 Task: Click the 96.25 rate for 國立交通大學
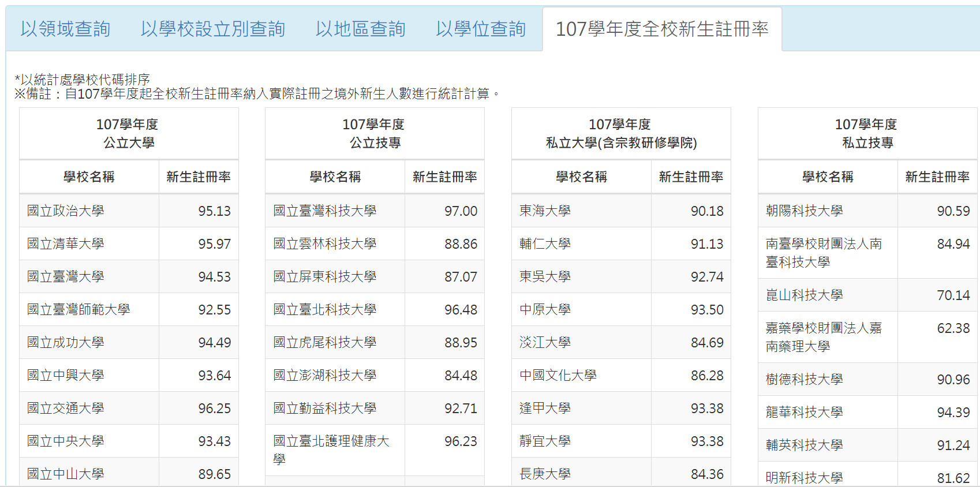click(214, 409)
